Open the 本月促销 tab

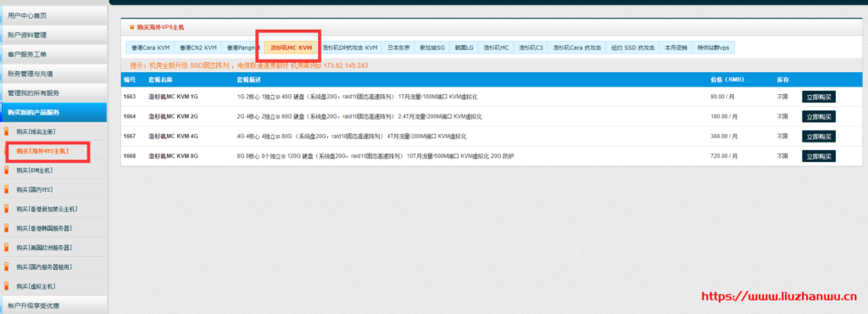[676, 48]
